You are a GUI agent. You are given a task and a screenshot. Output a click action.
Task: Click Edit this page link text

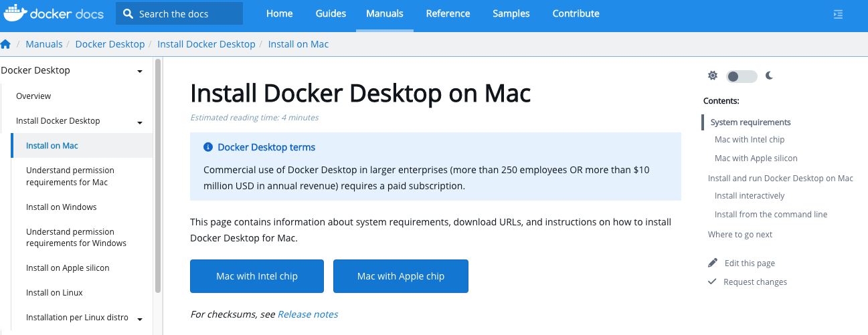(750, 263)
